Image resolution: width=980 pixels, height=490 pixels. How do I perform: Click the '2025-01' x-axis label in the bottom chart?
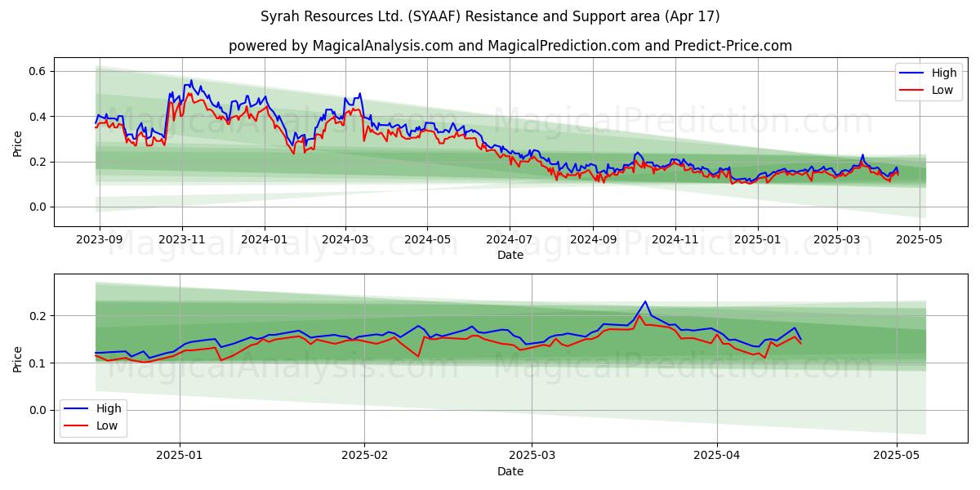pos(179,457)
